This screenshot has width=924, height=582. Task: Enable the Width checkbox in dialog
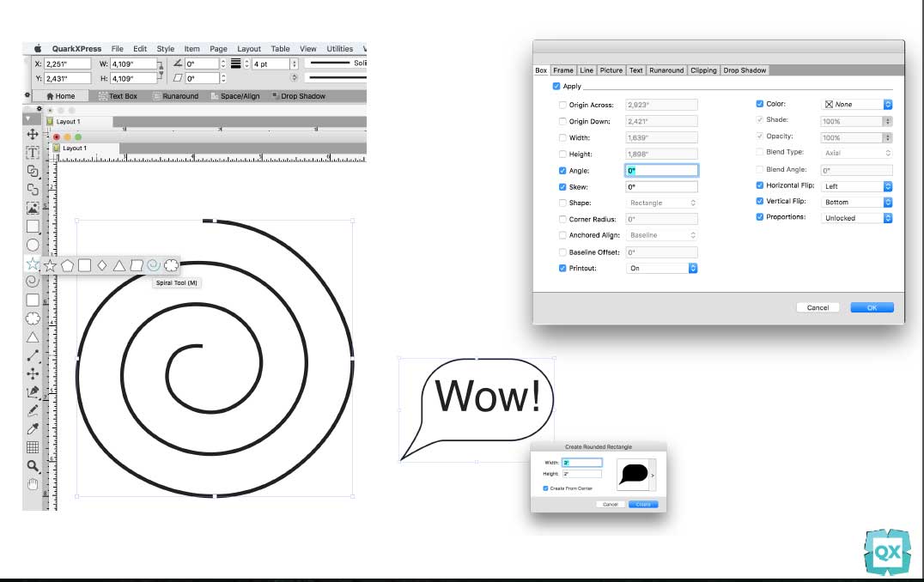[562, 138]
